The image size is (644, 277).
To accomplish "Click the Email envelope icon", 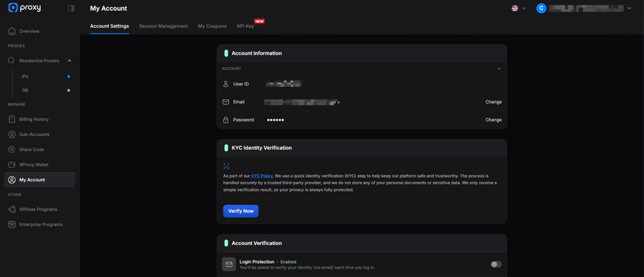I will (226, 102).
